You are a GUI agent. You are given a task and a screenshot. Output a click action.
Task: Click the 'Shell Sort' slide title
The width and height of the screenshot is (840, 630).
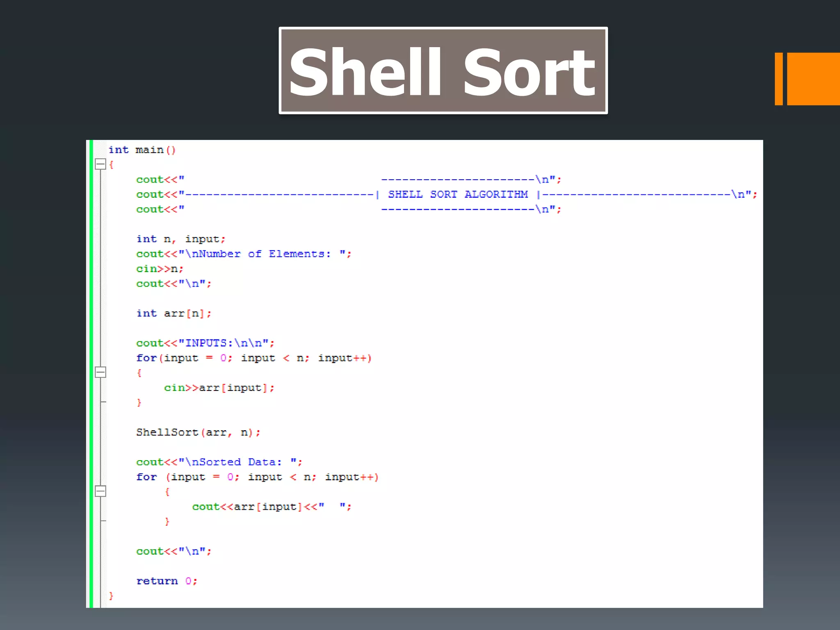443,71
